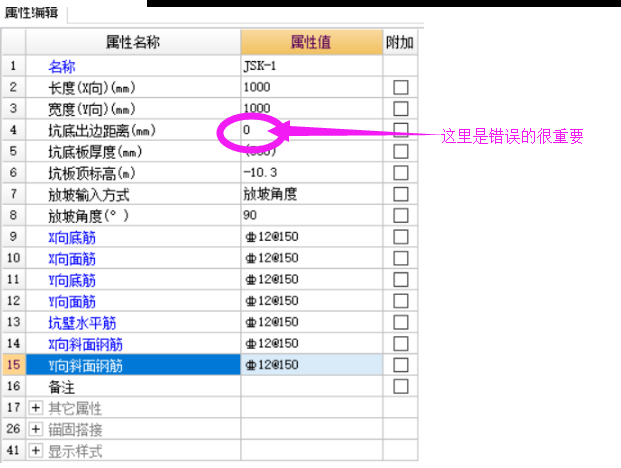
Task: Edit the X向底筋 rebar value
Action: coord(311,237)
